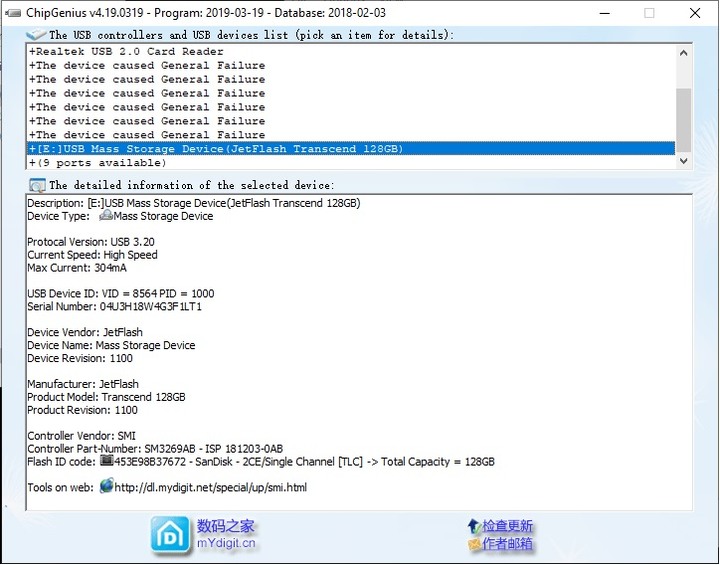Click the envelope icon beside 作者邮箱
Viewport: 720px width, 565px height.
[x=473, y=545]
